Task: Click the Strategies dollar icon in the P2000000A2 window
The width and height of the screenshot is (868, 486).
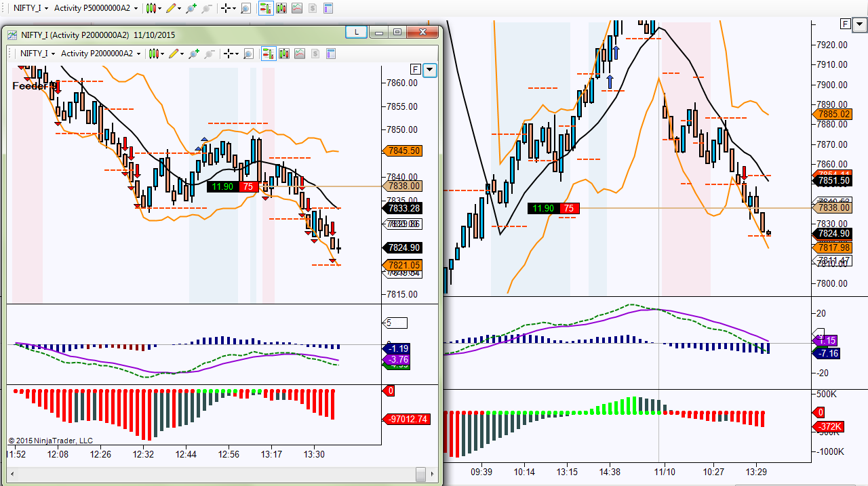Action: (x=315, y=54)
